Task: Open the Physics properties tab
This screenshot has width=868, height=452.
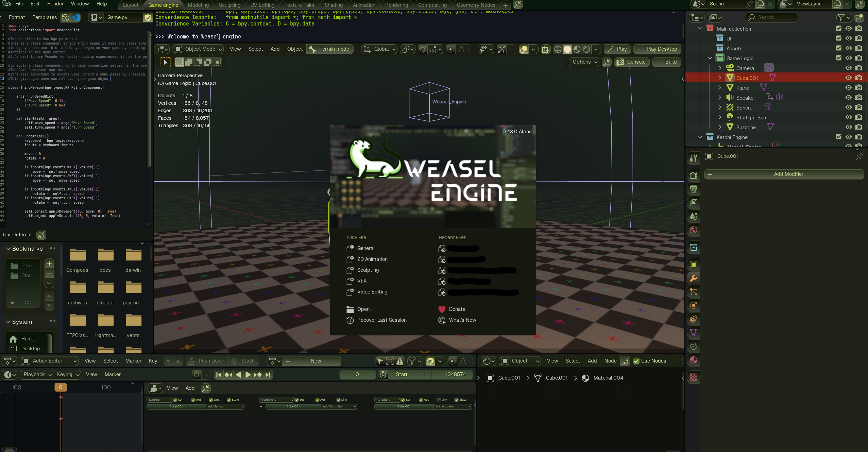Action: [x=694, y=305]
